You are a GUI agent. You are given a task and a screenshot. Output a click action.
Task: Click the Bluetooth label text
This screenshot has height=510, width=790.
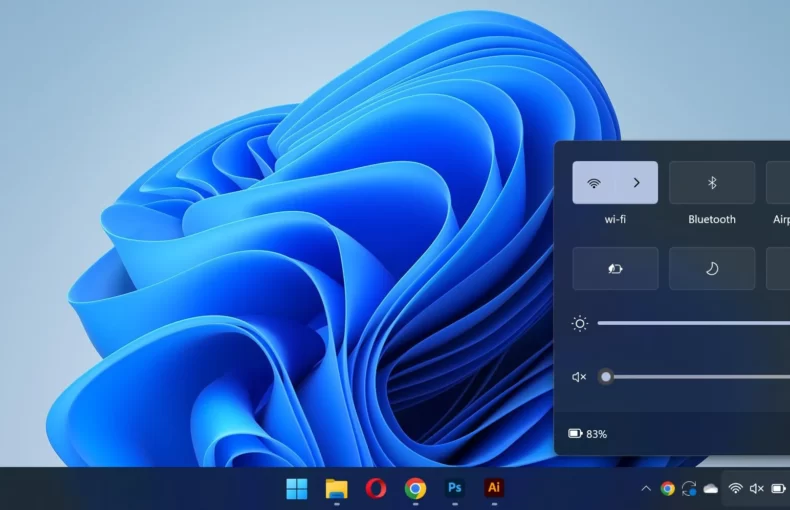(x=712, y=219)
